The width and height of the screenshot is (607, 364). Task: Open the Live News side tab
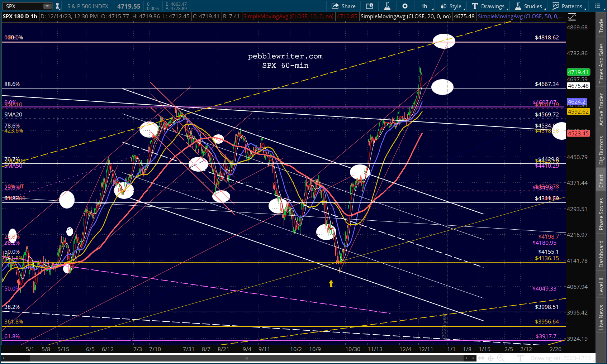point(601,317)
